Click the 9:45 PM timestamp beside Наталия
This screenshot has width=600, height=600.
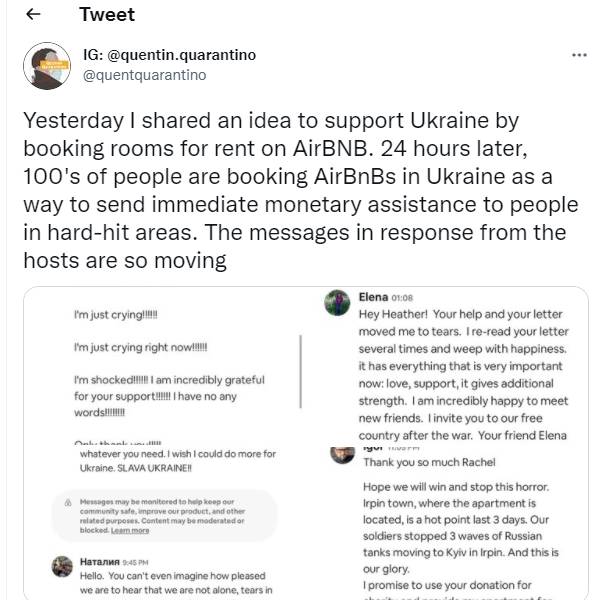click(136, 561)
